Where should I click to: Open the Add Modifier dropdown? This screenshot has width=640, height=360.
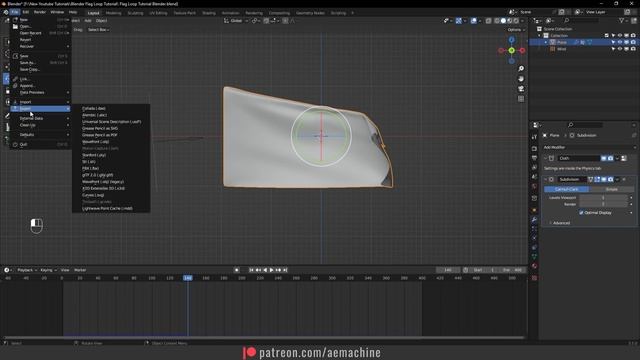click(589, 147)
